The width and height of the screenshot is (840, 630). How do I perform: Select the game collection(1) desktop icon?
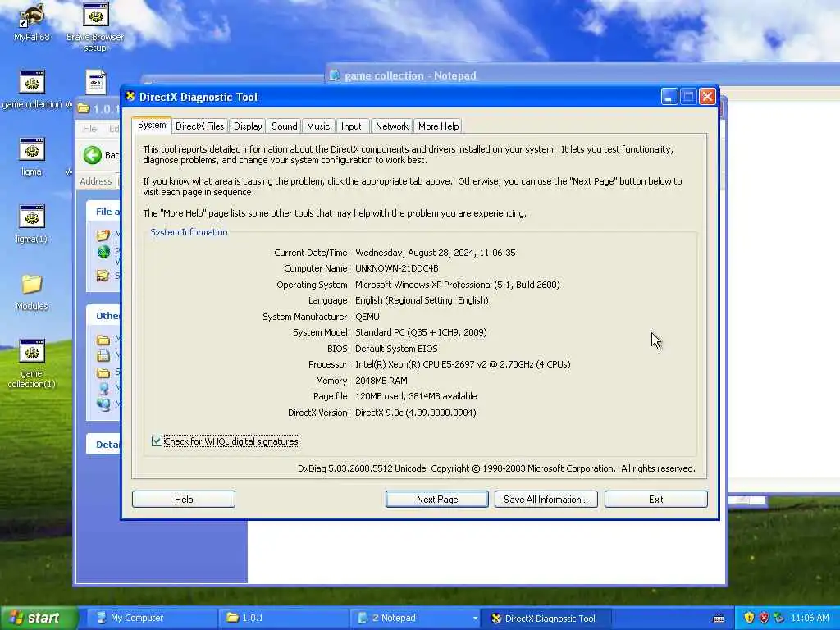(32, 363)
